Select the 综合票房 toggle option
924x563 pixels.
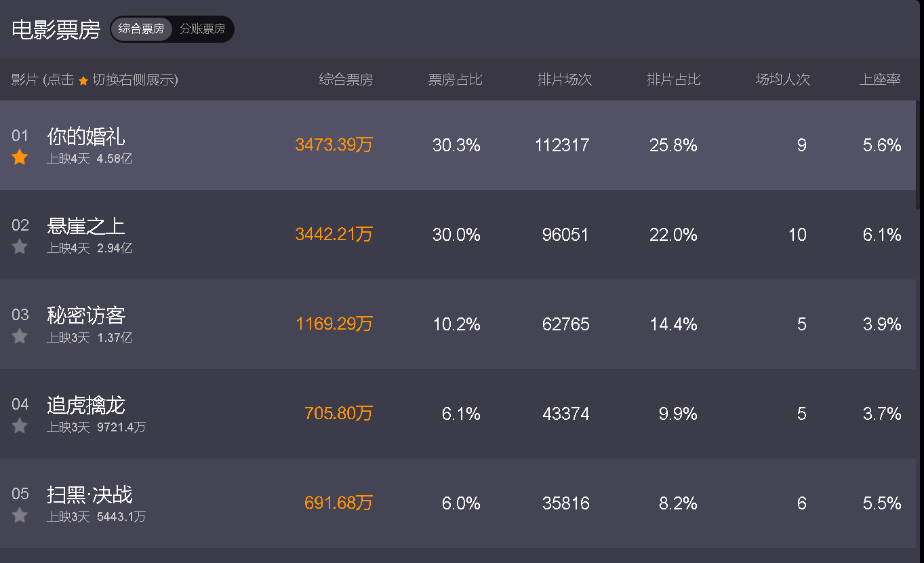coord(141,29)
